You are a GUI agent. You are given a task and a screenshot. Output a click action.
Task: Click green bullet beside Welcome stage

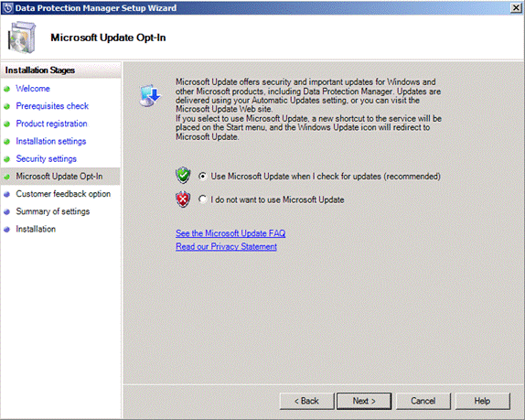tap(6, 89)
